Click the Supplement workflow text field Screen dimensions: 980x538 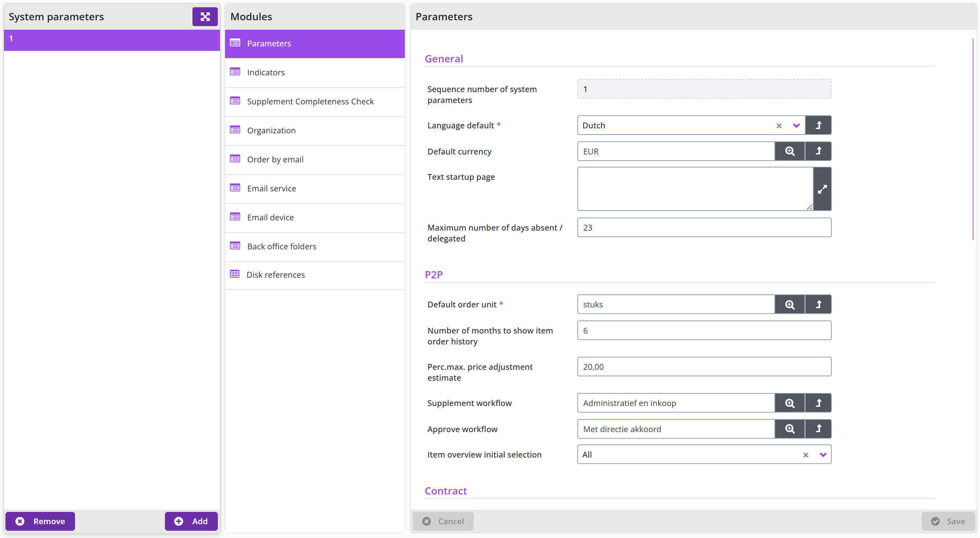(676, 402)
